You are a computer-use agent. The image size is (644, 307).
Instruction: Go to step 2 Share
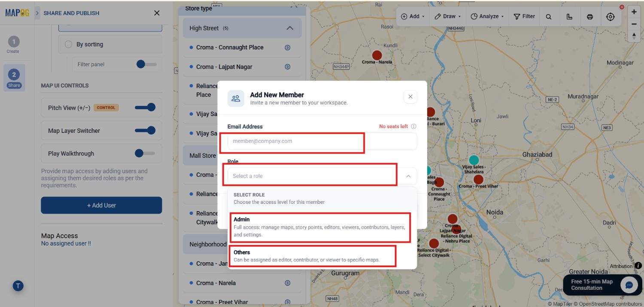pos(14,78)
